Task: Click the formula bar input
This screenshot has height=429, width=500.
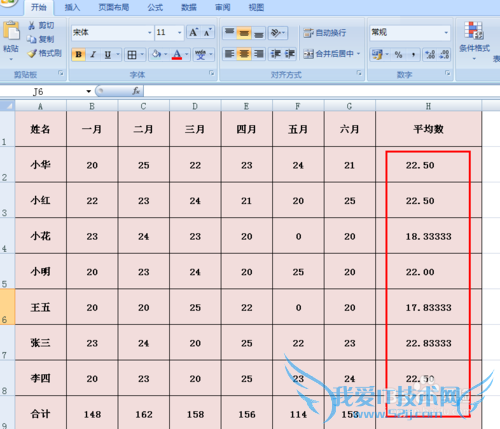Action: [x=321, y=91]
